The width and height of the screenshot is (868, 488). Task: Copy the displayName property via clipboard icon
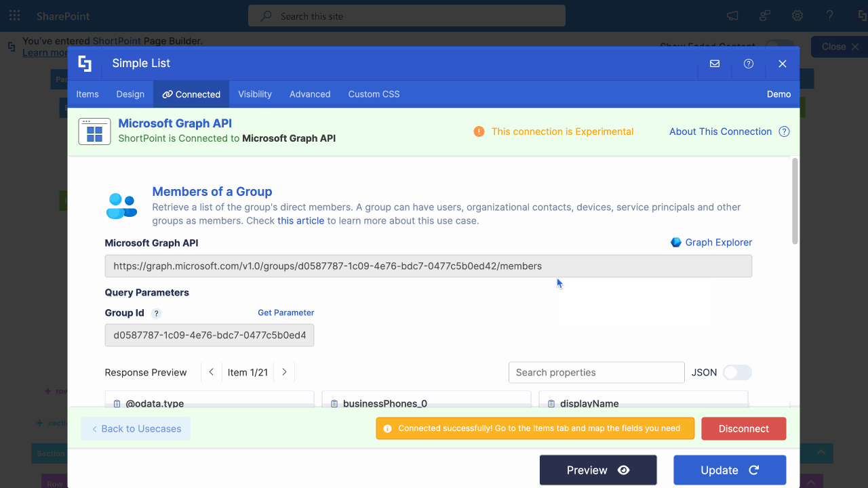point(551,404)
